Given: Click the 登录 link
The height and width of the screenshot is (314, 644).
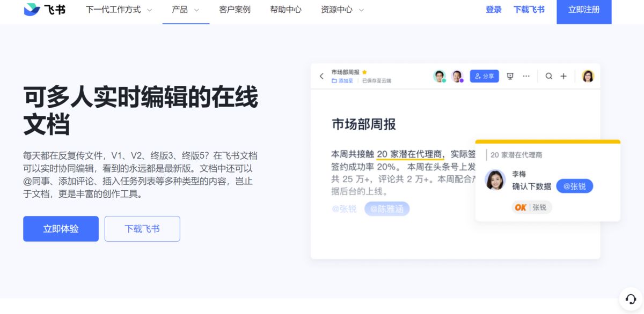Looking at the screenshot, I should tap(494, 10).
